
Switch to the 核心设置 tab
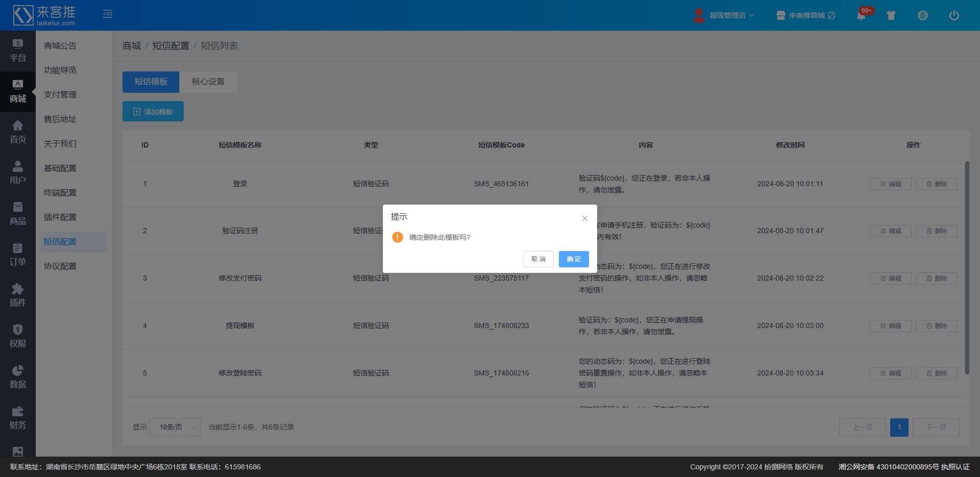tap(208, 82)
